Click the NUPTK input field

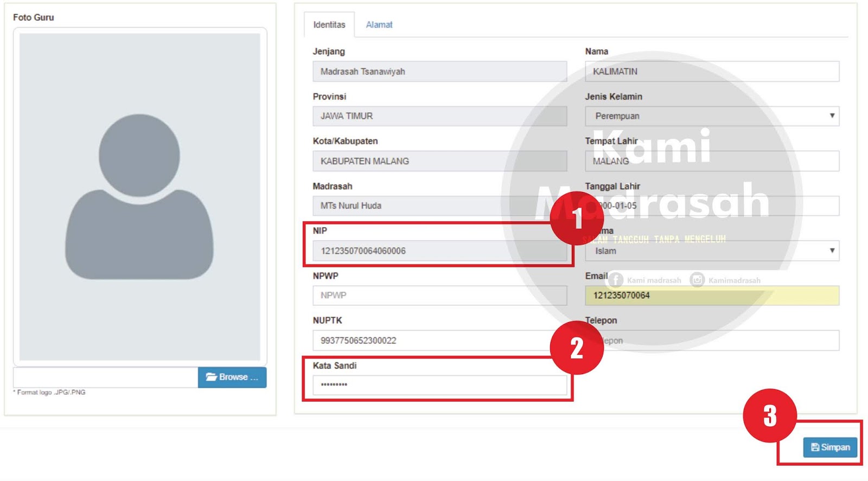coord(440,341)
